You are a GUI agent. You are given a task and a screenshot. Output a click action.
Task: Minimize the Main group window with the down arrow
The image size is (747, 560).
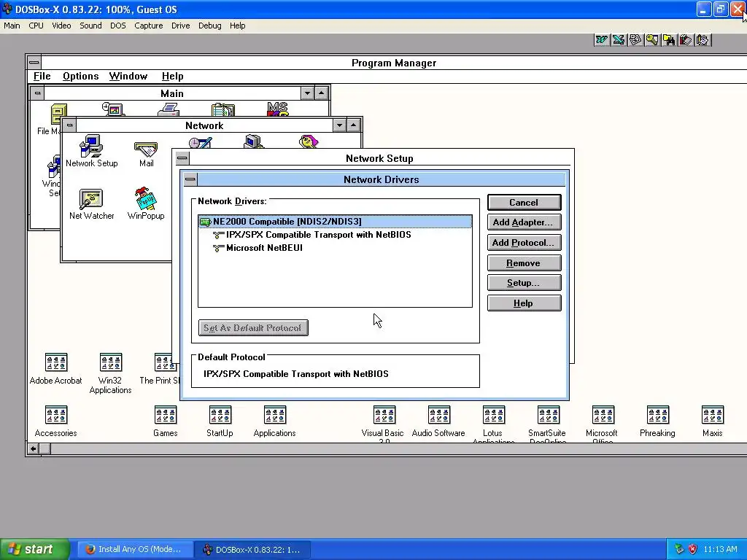(307, 93)
